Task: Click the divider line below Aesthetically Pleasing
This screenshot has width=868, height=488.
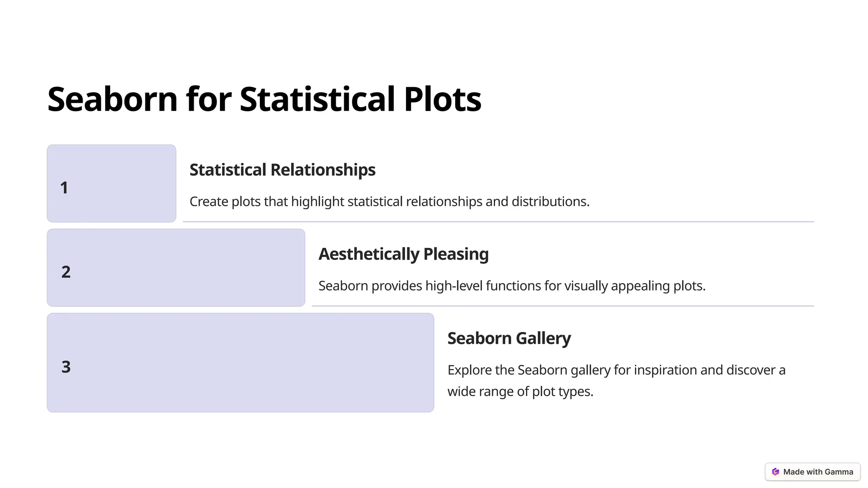Action: (x=562, y=306)
